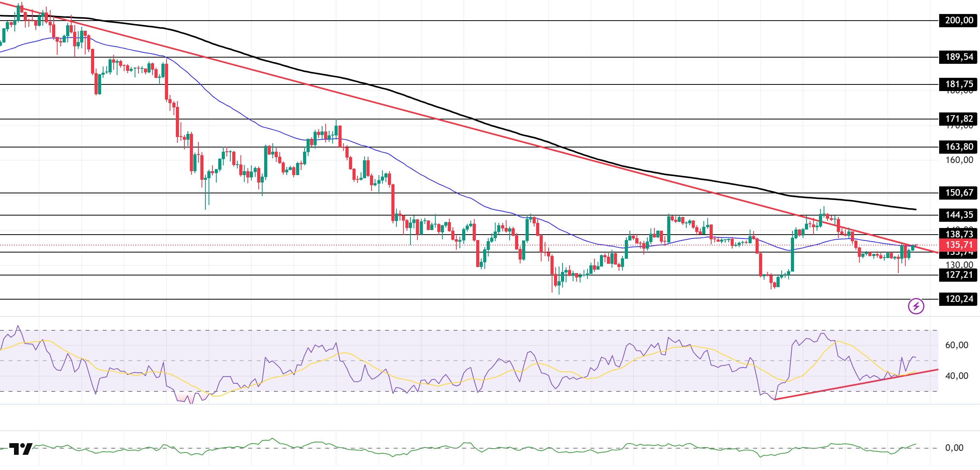Select the 163,80 level label

959,147
